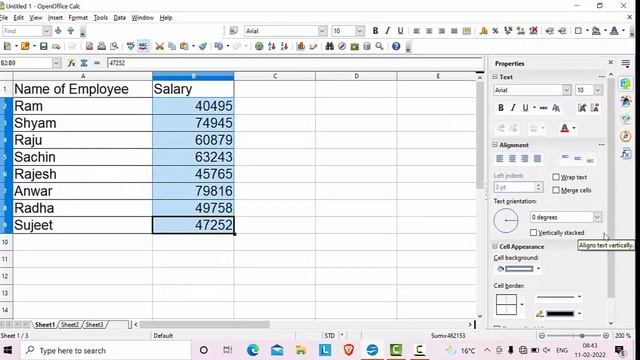This screenshot has height=360, width=640.
Task: Click the Page Preview icon
Action: click(114, 46)
